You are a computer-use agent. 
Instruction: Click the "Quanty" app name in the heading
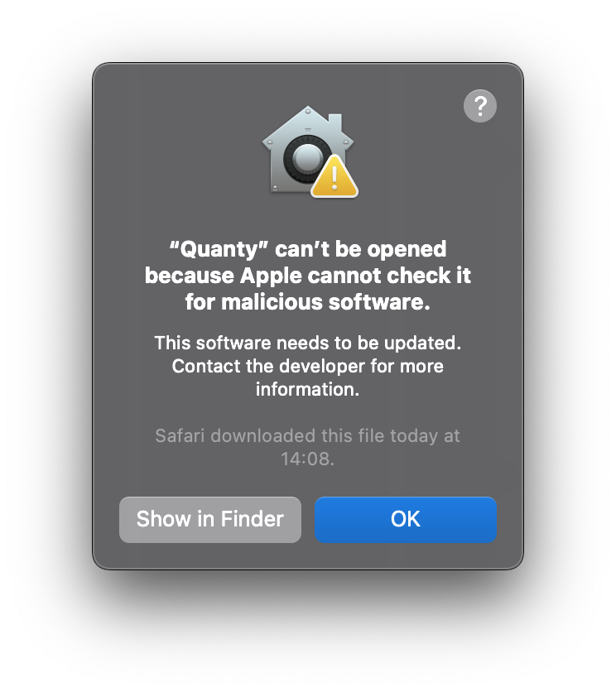219,250
